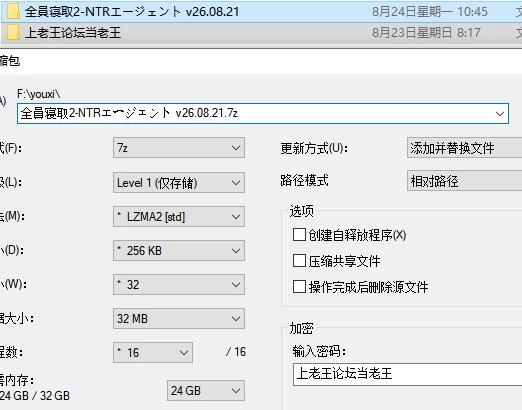
Task: Click the 选项 group label
Action: (302, 211)
